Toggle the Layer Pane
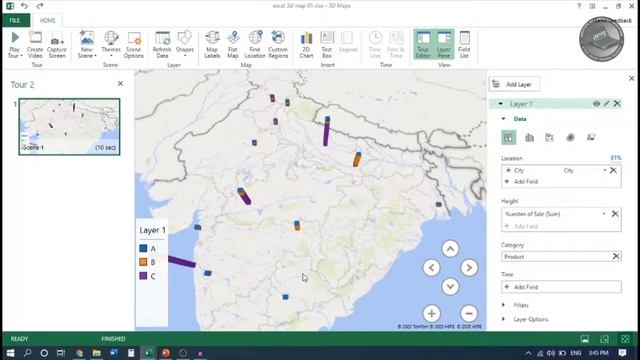Screen dimensions: 640x360 tap(444, 45)
